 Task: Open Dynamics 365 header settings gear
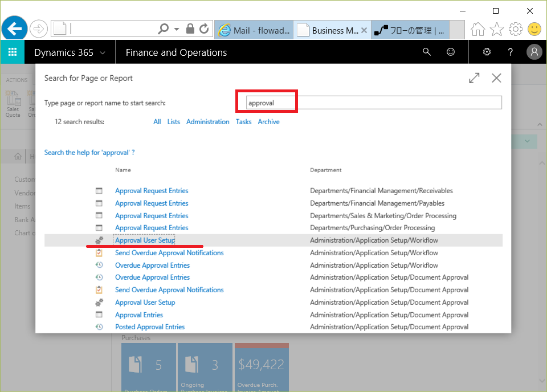[x=487, y=52]
